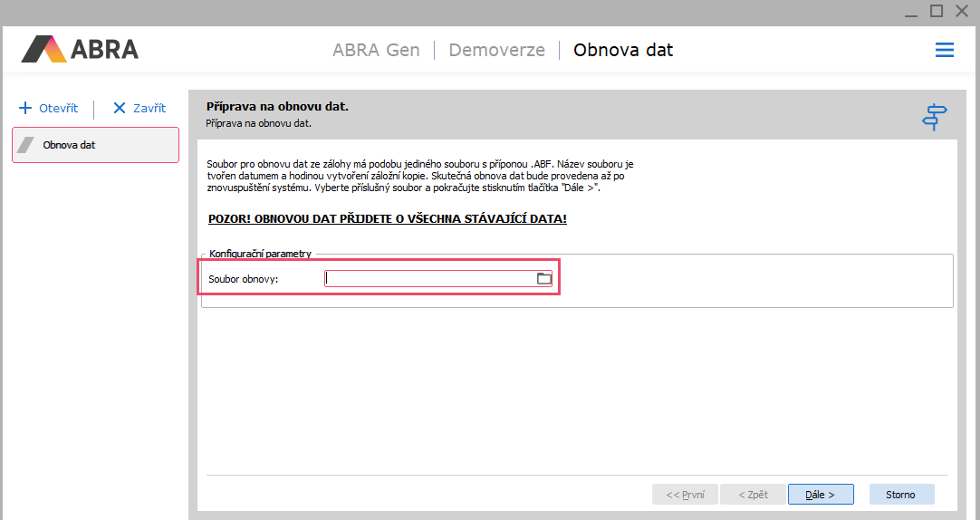Open the hamburger menu icon
The height and width of the screenshot is (520, 980).
click(945, 50)
